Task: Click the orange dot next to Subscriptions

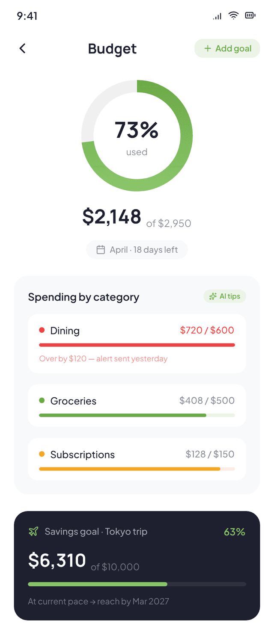Action: point(42,454)
